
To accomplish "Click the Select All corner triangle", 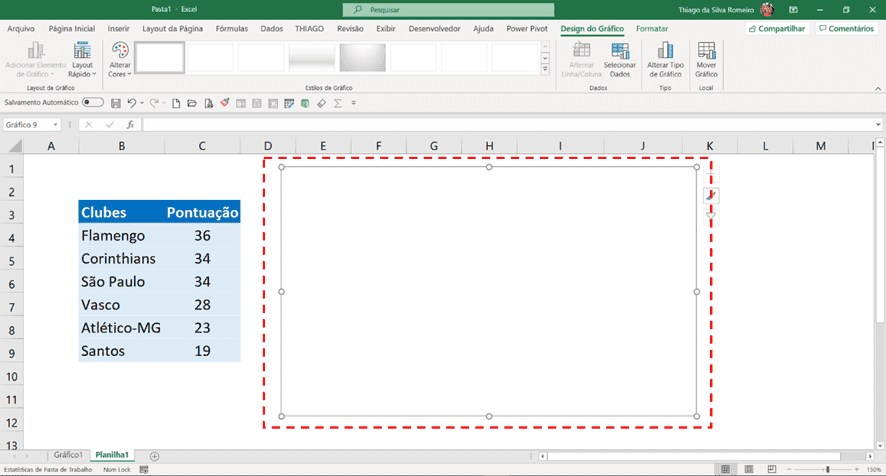I will [x=15, y=146].
